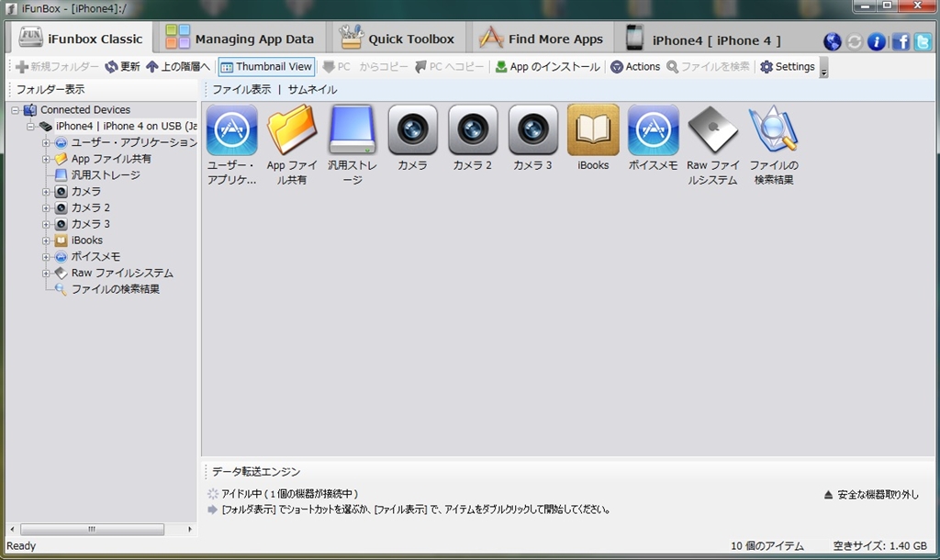Go up with 上の階層へ button

point(178,66)
